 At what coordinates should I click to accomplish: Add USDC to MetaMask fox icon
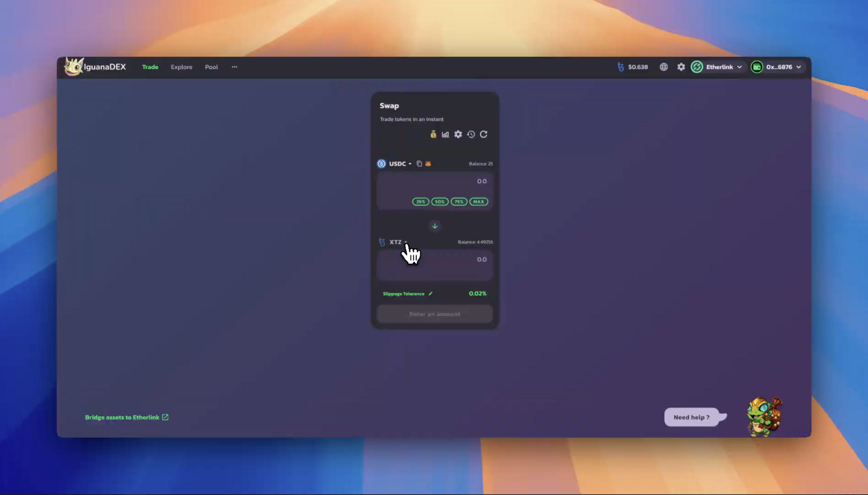click(428, 164)
